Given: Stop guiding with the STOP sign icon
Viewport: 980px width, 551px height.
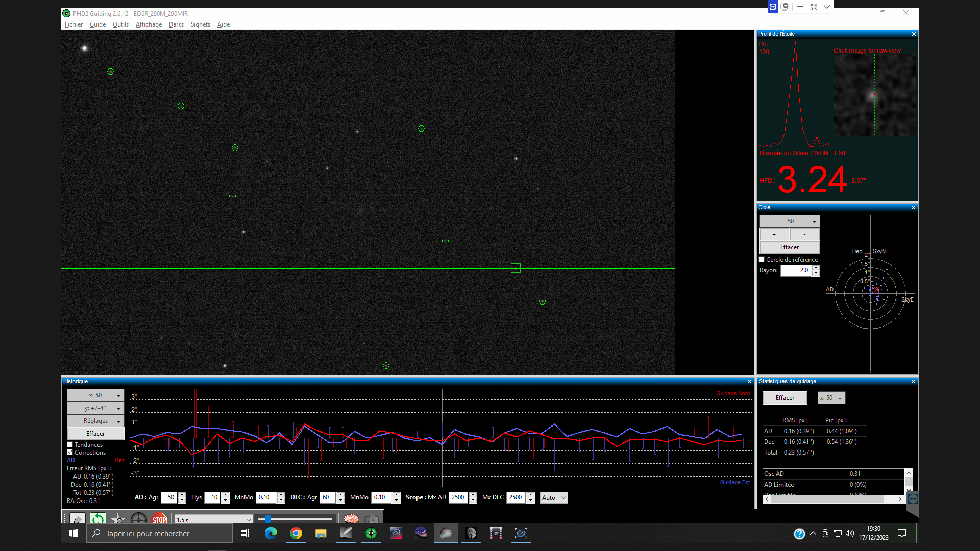Looking at the screenshot, I should point(159,519).
